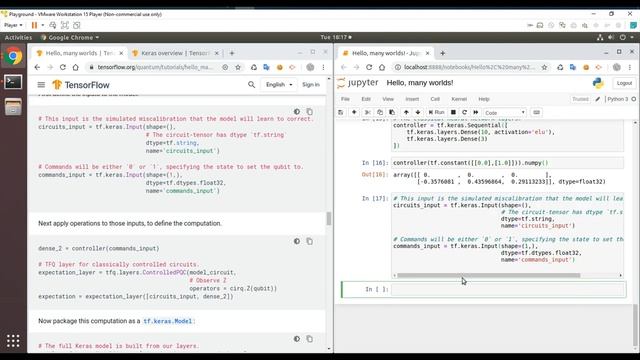Open Ubuntu Activities overview

(18, 38)
